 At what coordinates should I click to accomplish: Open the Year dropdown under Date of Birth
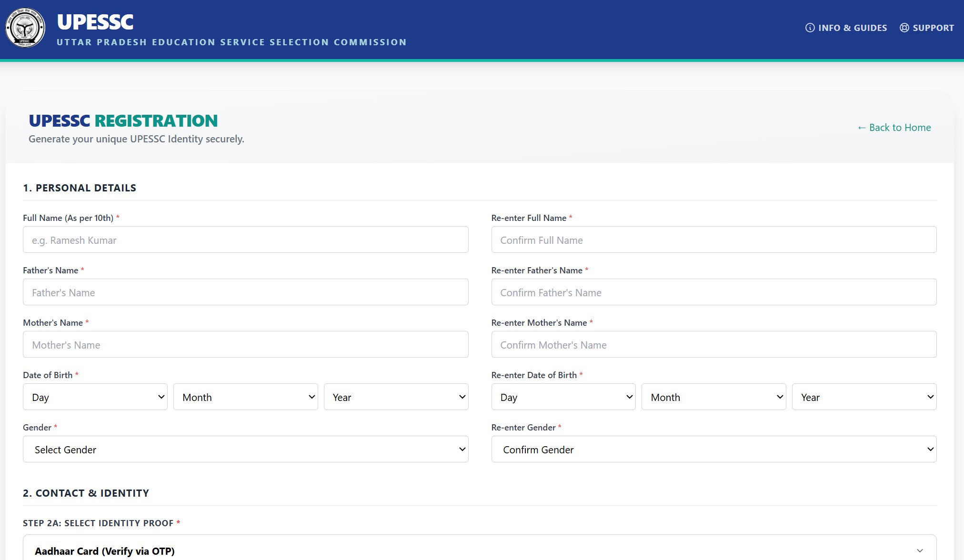[x=396, y=397]
